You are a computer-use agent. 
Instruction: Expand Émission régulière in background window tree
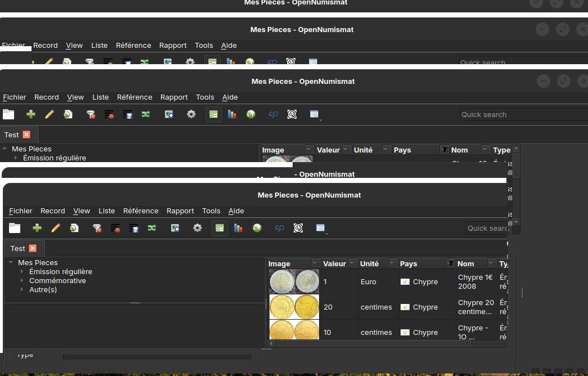(x=15, y=158)
